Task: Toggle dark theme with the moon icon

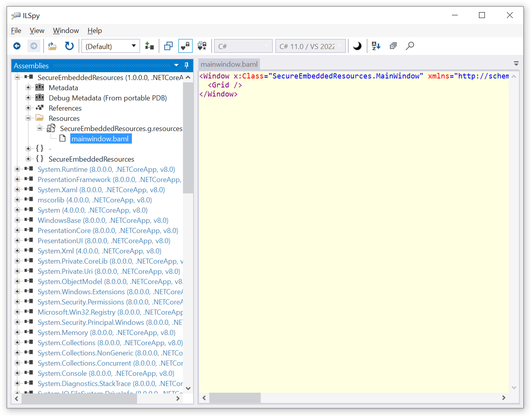Action: 357,46
